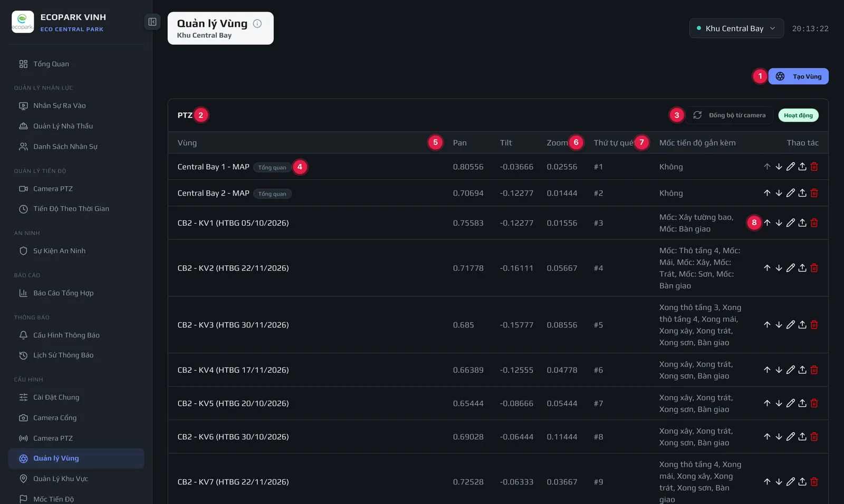Edit the Central Bay 1 - MAP zone

point(790,167)
